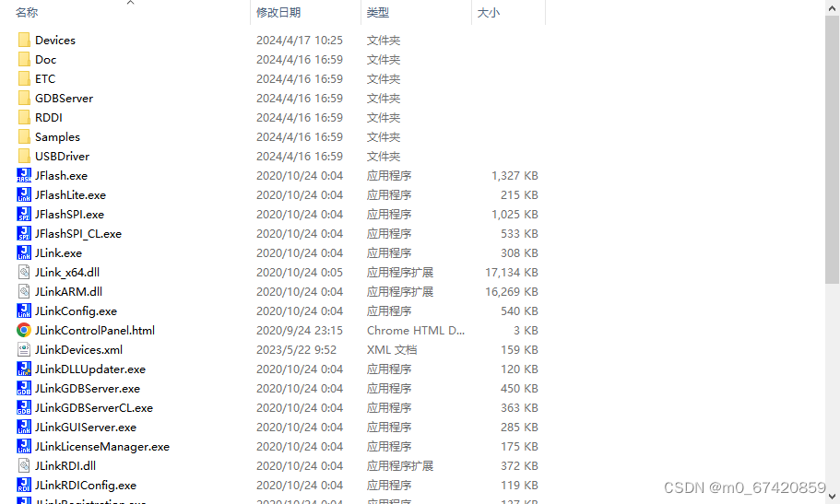The height and width of the screenshot is (504, 840).
Task: Click the JLinkGUIServer.exe application icon
Action: coord(24,427)
